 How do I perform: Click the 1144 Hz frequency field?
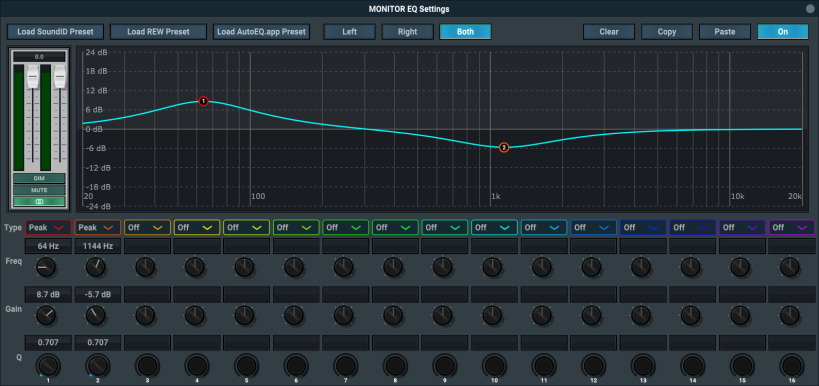[x=98, y=246]
